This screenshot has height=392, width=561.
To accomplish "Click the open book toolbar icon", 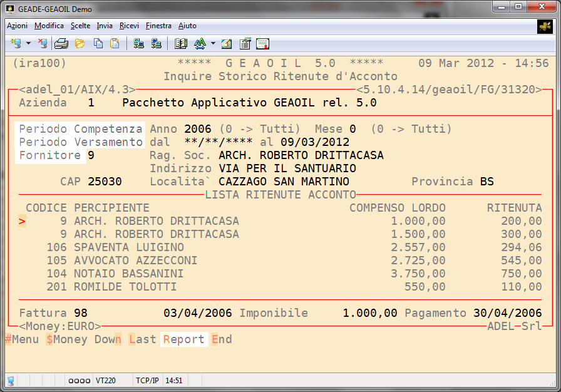I will point(181,43).
